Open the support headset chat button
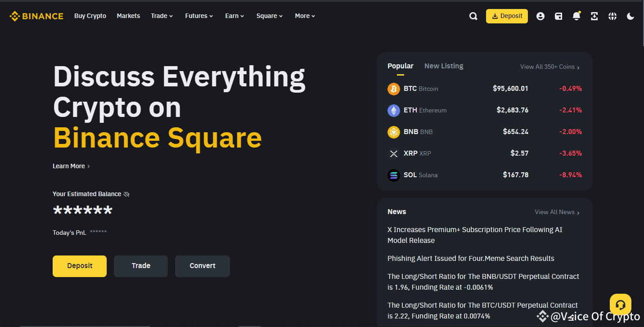Image resolution: width=644 pixels, height=327 pixels. pos(621,305)
